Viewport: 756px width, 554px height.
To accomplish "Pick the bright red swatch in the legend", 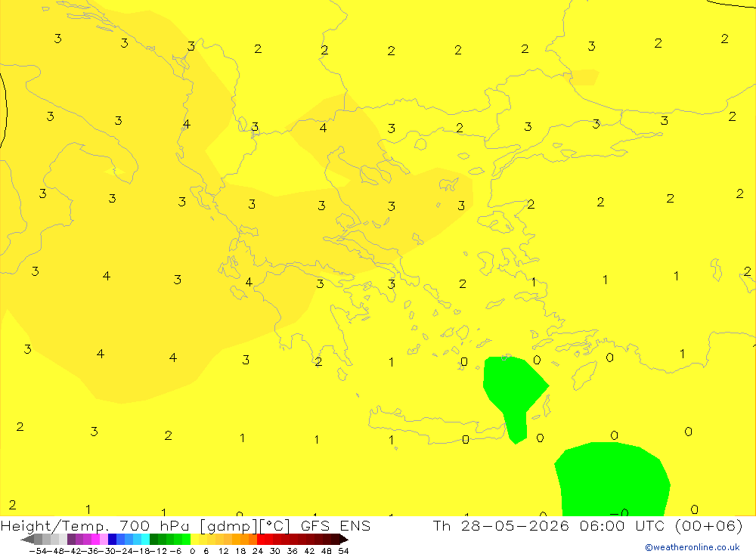I will pos(261,540).
